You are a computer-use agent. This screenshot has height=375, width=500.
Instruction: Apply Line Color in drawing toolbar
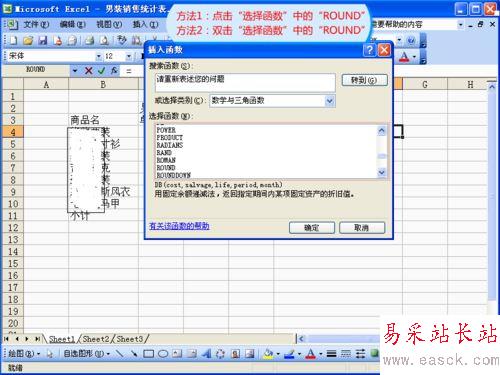tap(289, 354)
